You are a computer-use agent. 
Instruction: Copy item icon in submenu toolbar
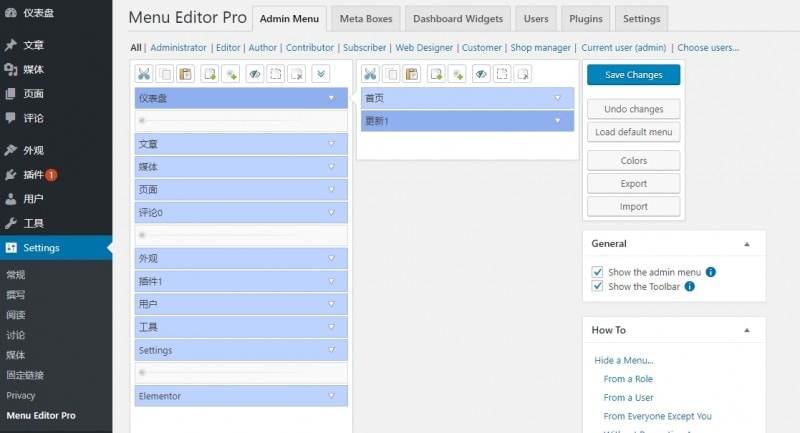pyautogui.click(x=391, y=74)
